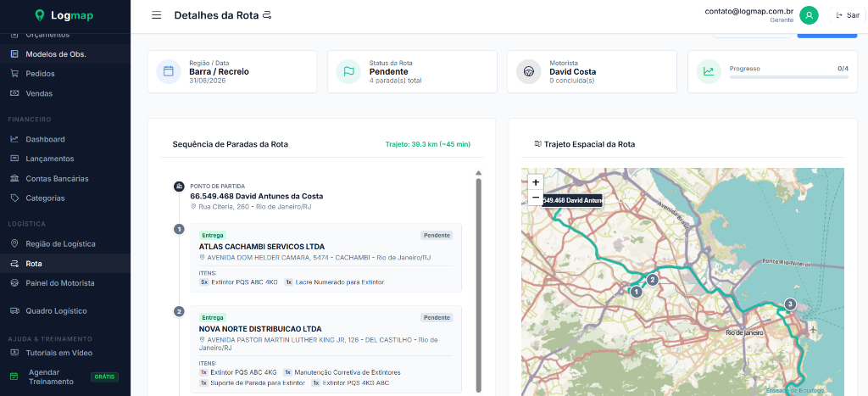The width and height of the screenshot is (868, 396).
Task: Click map marker 2 on the route
Action: 652,280
